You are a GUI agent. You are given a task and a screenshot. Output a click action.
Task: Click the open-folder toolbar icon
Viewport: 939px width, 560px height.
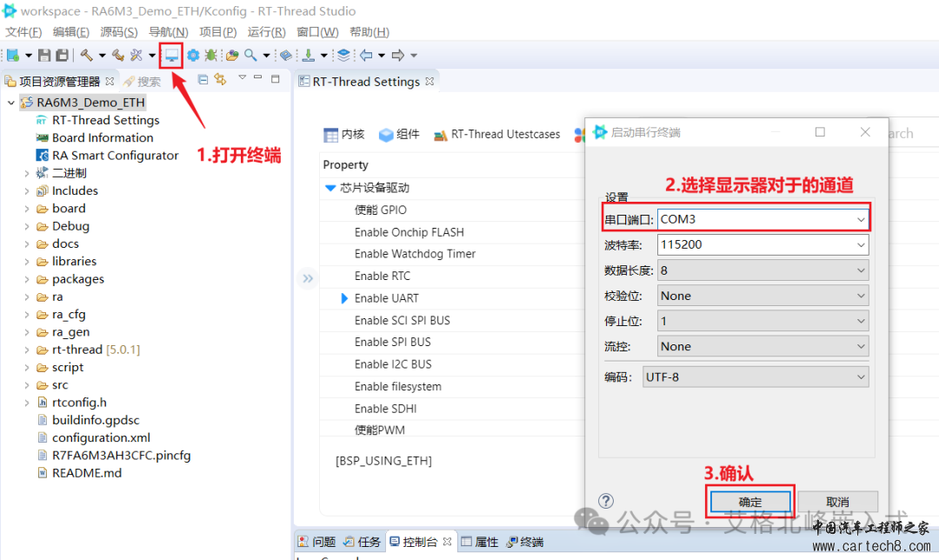click(x=232, y=55)
